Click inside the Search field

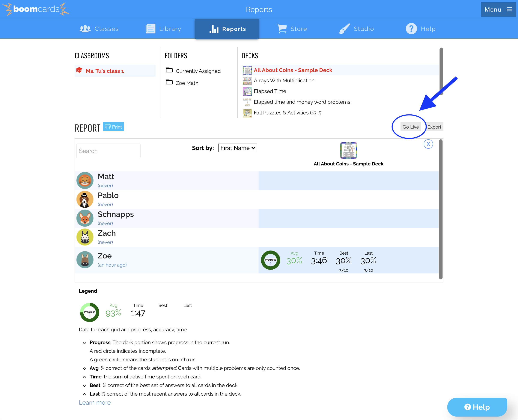click(108, 151)
